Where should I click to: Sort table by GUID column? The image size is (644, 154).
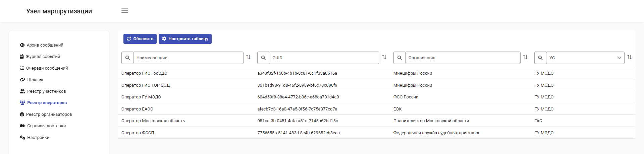[x=384, y=57]
